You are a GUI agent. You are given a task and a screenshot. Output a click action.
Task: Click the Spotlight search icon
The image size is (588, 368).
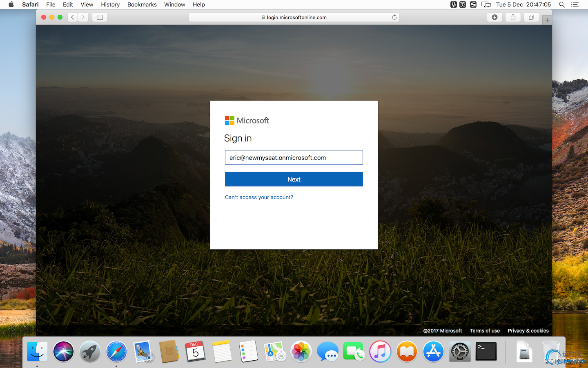click(x=562, y=4)
